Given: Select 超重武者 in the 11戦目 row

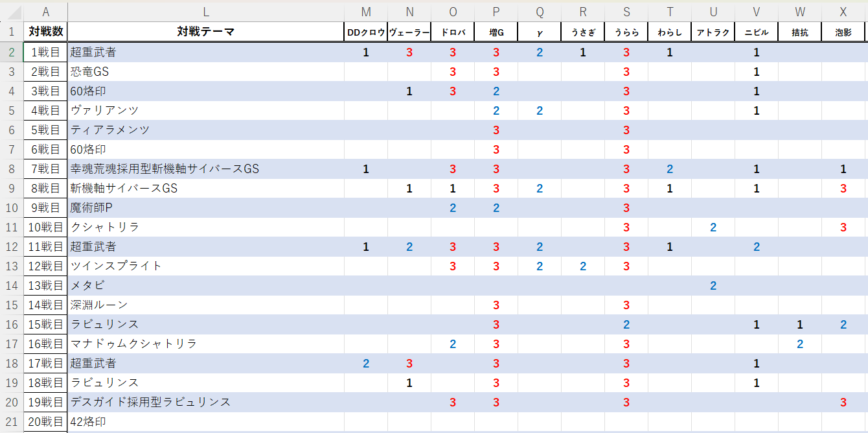Looking at the screenshot, I should click(x=205, y=246).
